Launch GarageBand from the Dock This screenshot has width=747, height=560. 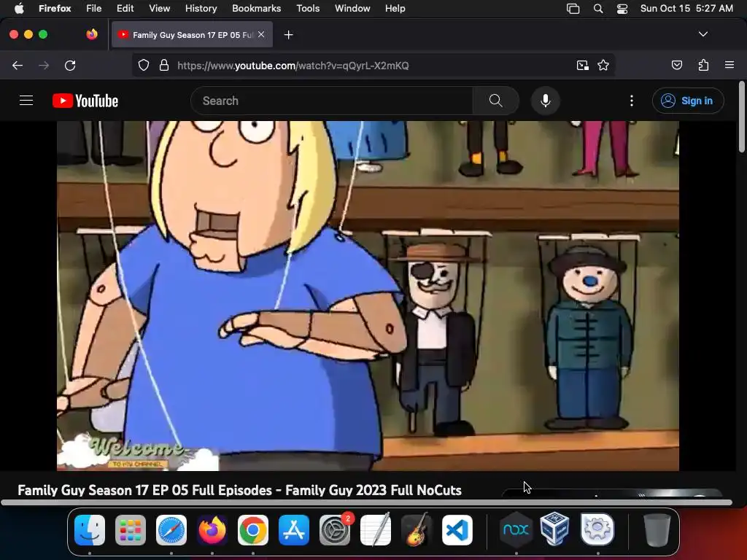417,530
